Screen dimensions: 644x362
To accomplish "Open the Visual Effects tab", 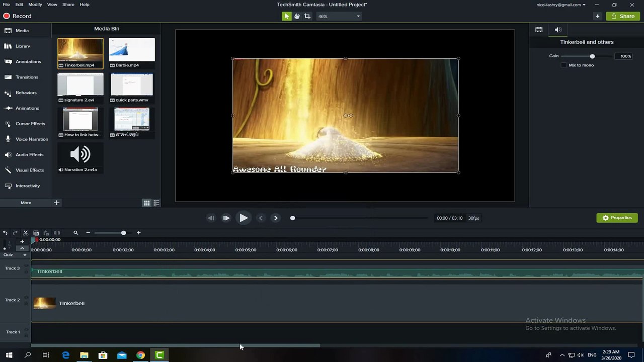I will [x=26, y=170].
